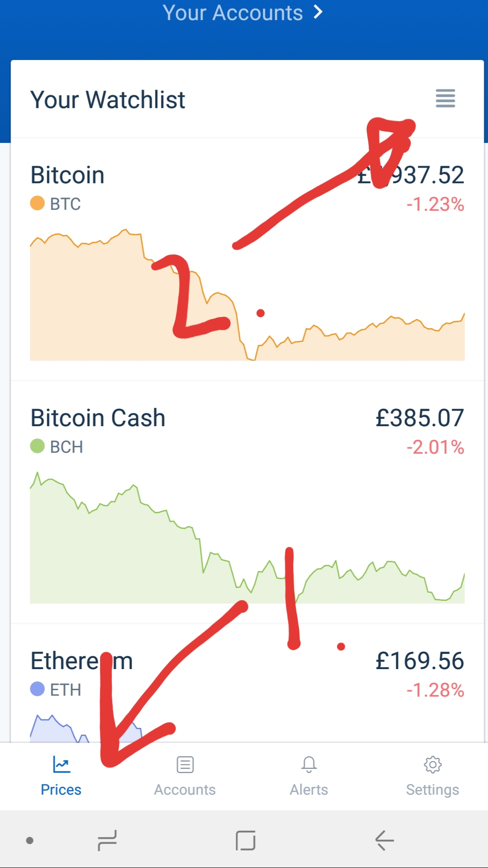The width and height of the screenshot is (488, 868).
Task: Tap the Android back arrow
Action: coord(384,841)
